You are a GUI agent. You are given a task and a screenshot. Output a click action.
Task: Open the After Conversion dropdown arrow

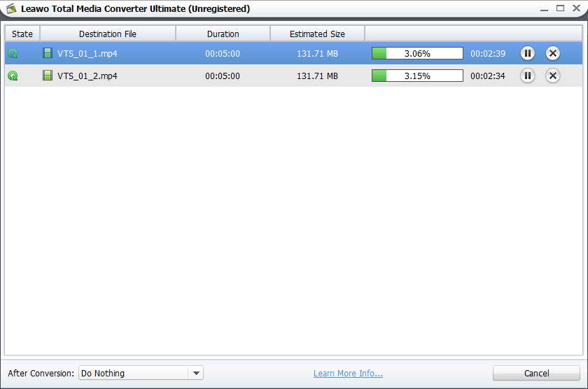(x=196, y=373)
